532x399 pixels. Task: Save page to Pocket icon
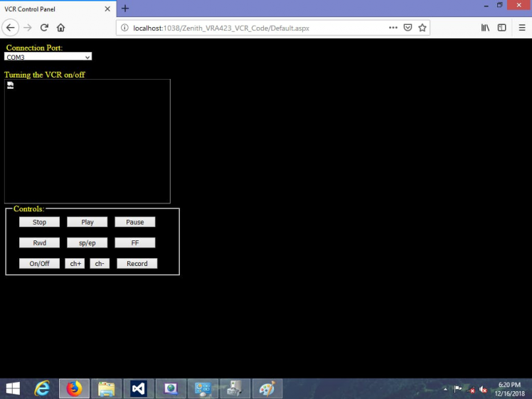[x=408, y=28]
